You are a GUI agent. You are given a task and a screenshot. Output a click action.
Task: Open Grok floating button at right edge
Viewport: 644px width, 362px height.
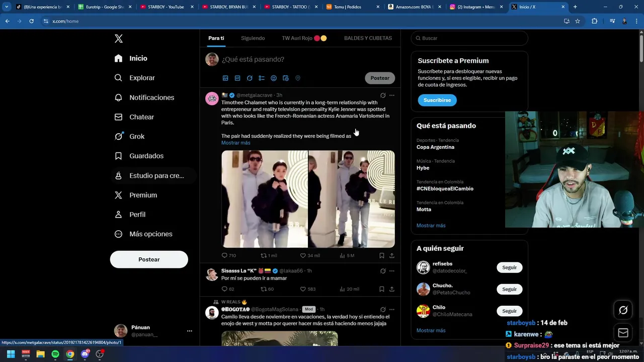click(x=623, y=310)
